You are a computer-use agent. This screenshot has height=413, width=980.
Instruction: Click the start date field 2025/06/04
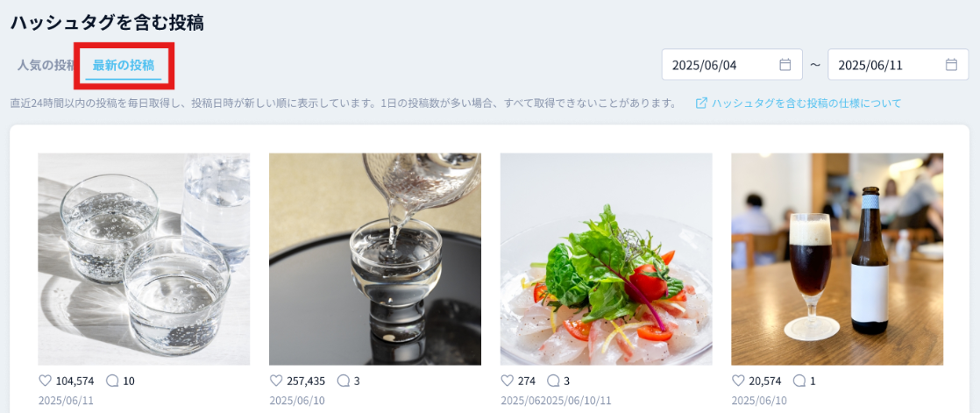[732, 64]
